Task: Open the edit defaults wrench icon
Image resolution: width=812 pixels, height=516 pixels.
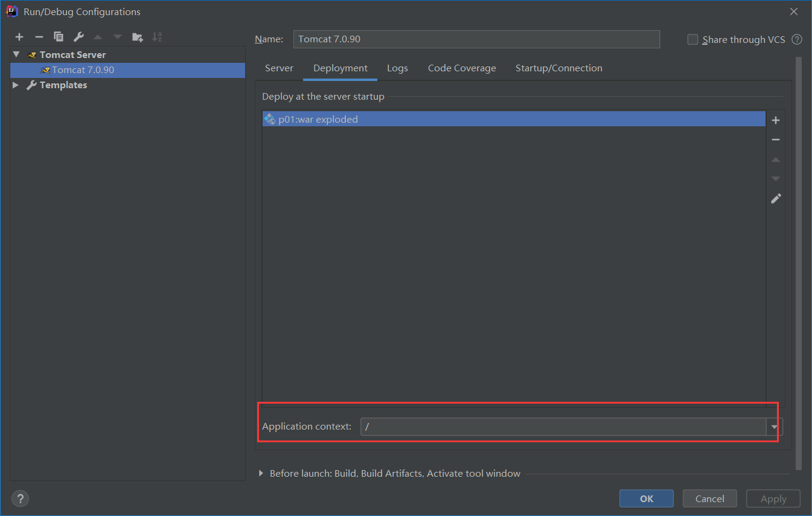Action: pos(78,37)
